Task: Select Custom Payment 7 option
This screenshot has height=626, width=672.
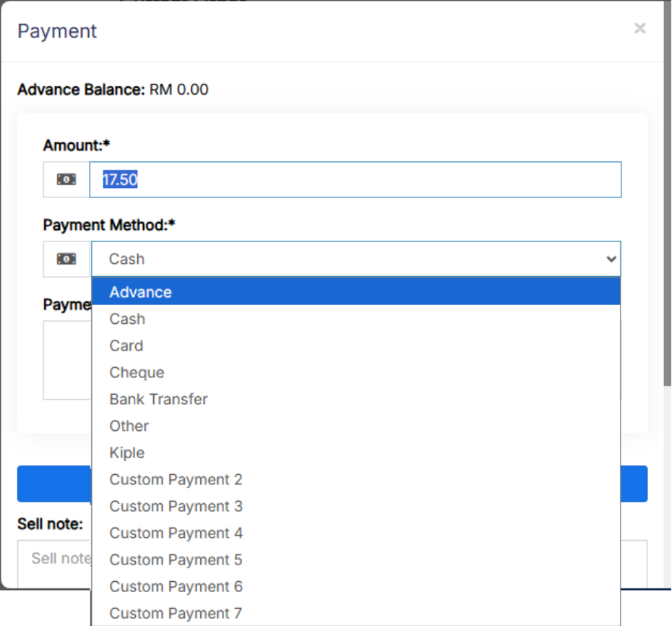Action: point(176,613)
